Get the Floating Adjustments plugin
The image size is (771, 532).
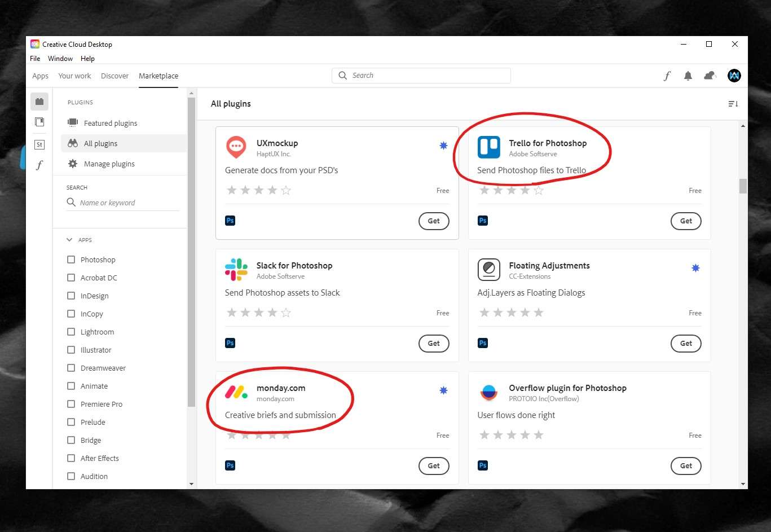coord(686,344)
